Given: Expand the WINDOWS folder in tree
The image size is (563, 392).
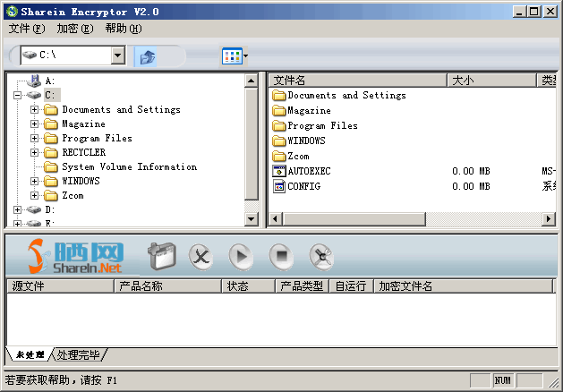Looking at the screenshot, I should pos(34,181).
